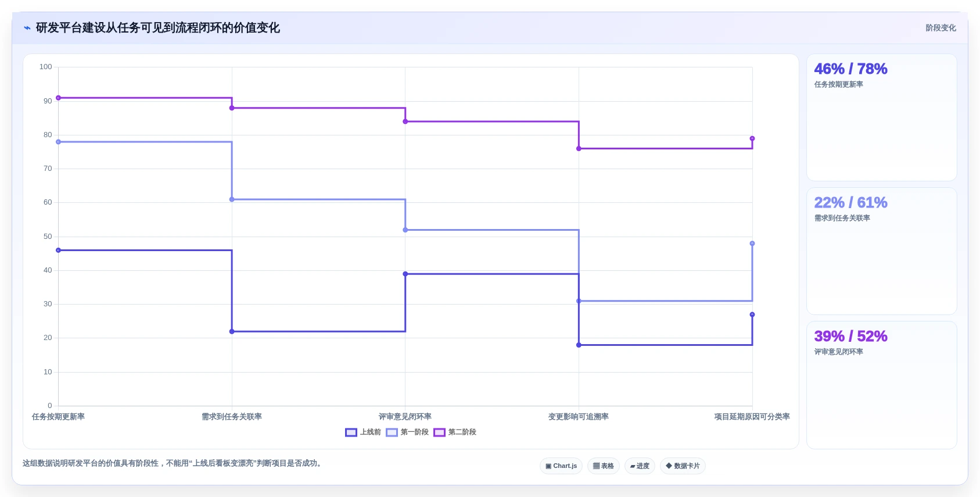Click 第二阶段 point at 评审意见闭环率 (84)

[x=405, y=121]
